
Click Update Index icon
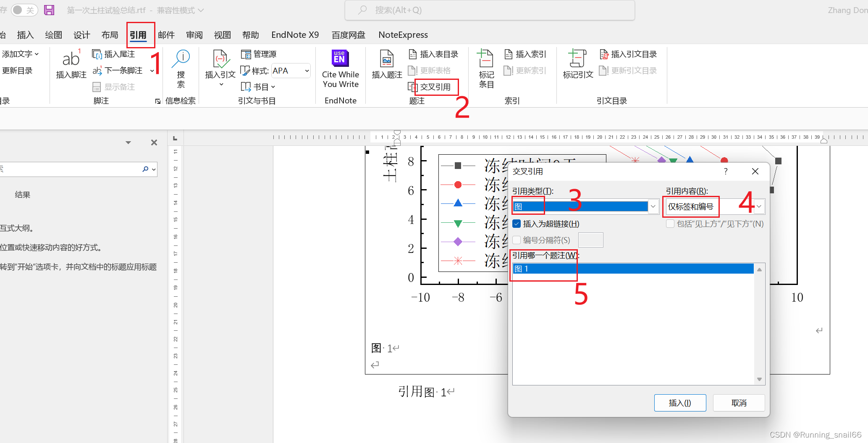(508, 71)
